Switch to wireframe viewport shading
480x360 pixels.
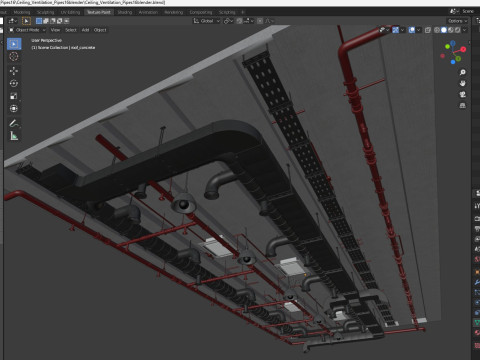(437, 30)
